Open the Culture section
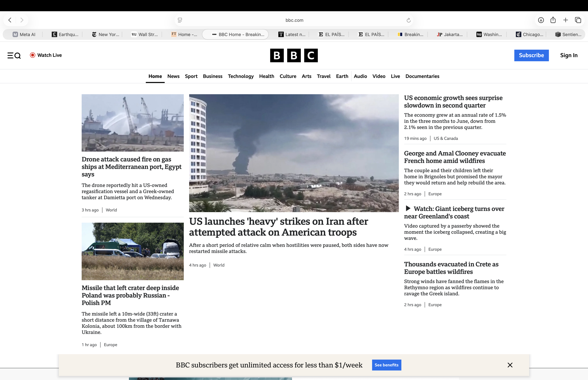 (x=288, y=76)
